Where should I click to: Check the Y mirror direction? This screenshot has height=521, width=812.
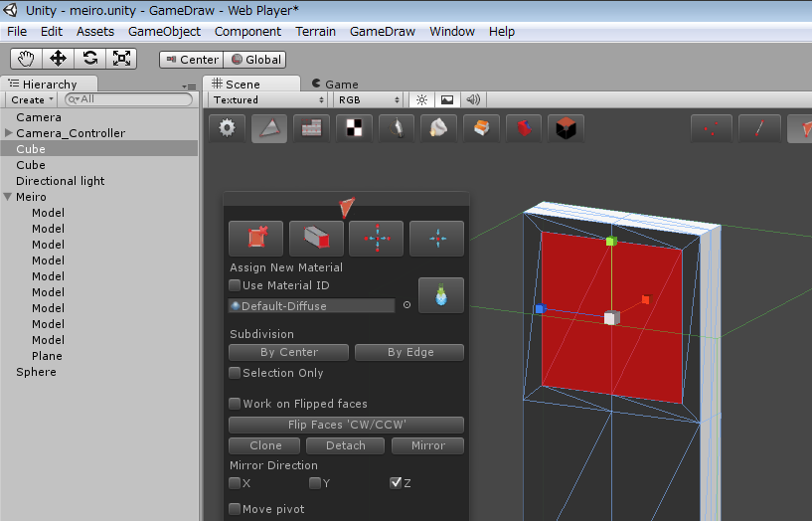click(315, 482)
